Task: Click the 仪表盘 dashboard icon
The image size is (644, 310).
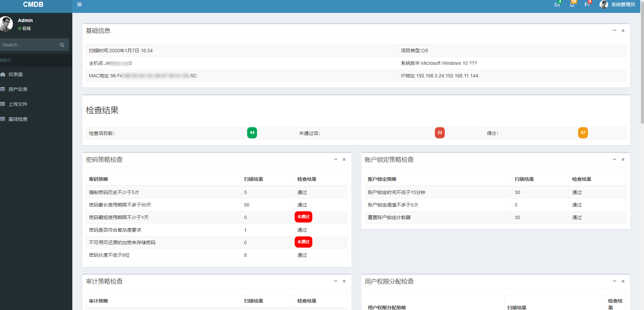Action: pos(3,74)
